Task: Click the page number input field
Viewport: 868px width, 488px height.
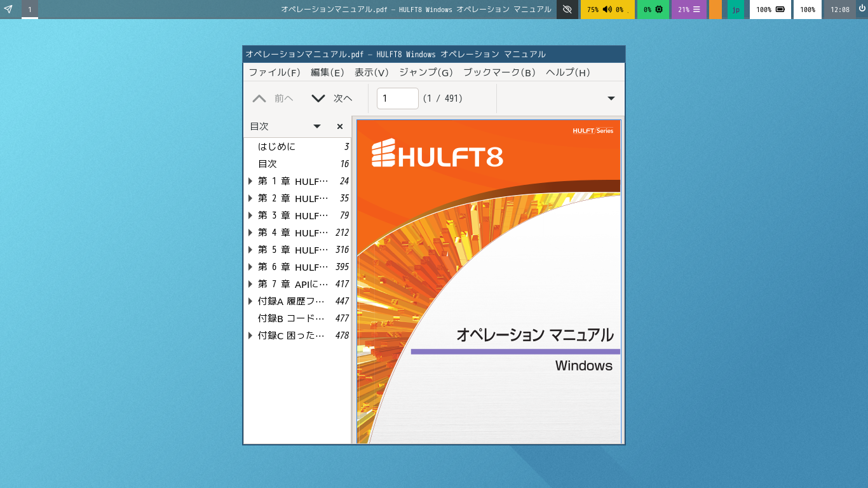Action: [x=398, y=98]
